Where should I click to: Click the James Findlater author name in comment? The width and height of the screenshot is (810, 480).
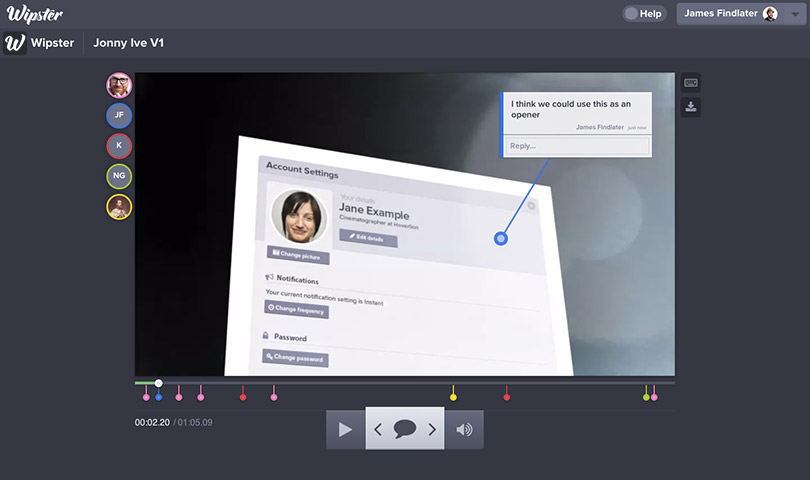[600, 127]
